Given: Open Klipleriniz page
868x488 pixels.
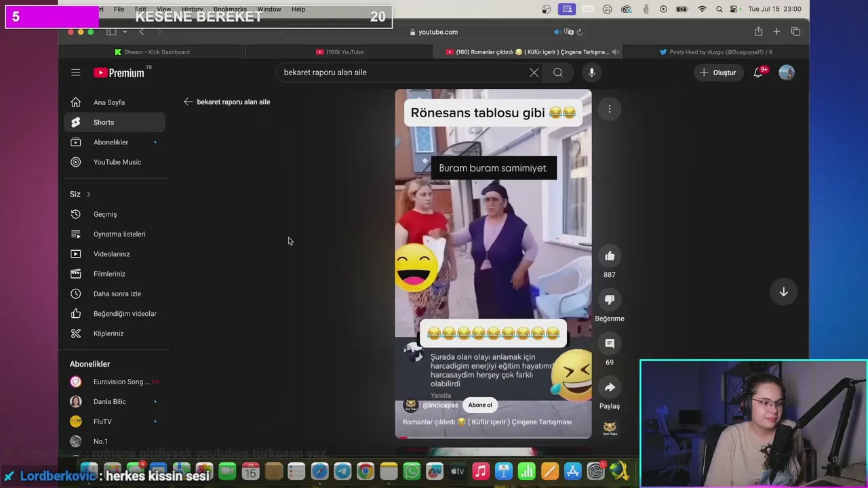Looking at the screenshot, I should point(115,333).
